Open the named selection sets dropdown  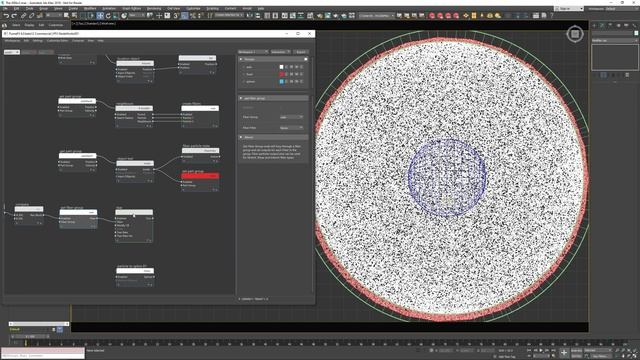[229, 15]
